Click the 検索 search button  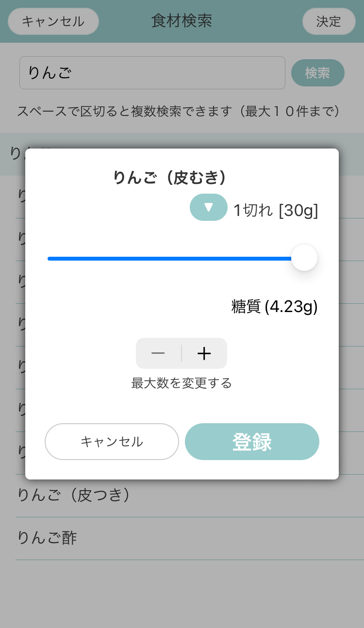tap(317, 73)
